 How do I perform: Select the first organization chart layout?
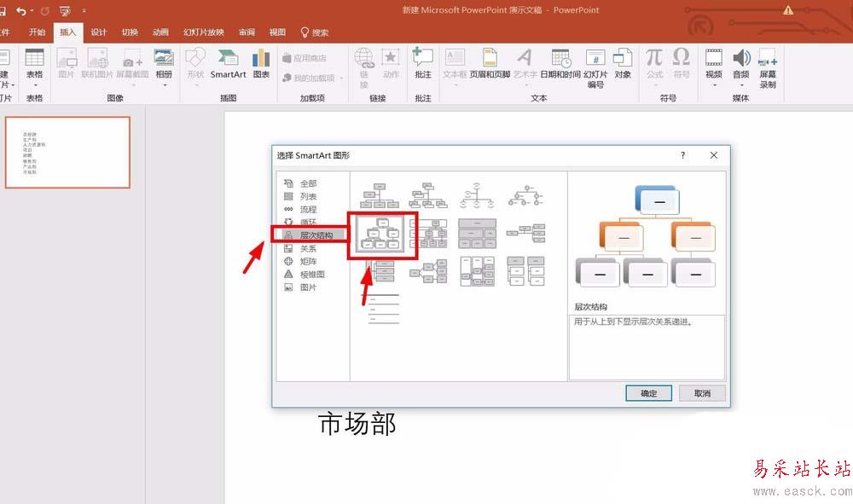380,196
